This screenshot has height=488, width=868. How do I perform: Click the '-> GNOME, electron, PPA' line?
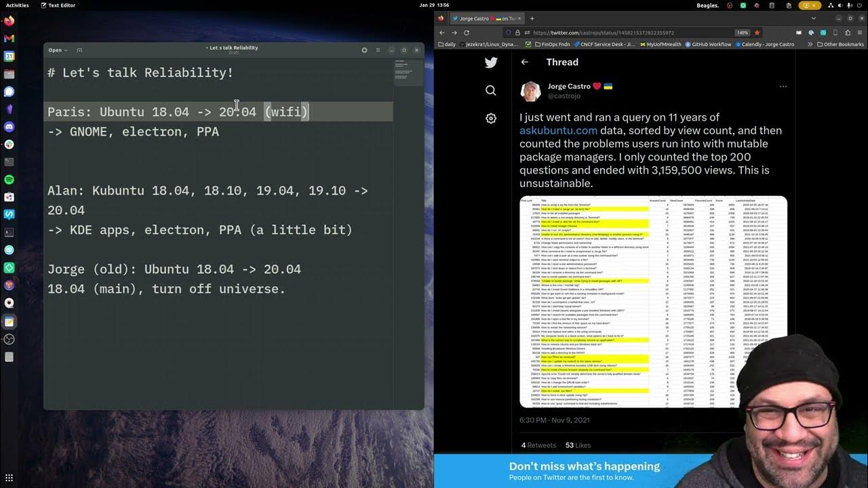pyautogui.click(x=133, y=131)
